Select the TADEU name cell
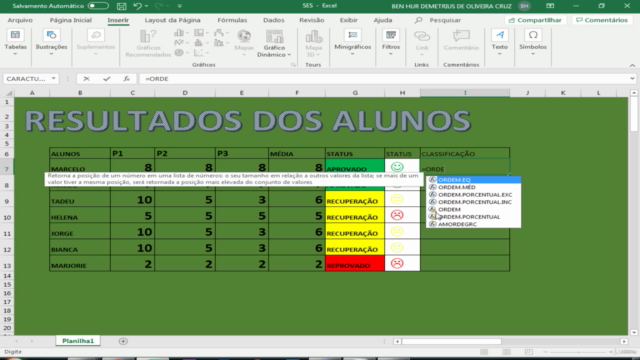Viewport: 640px width, 360px height. pos(80,199)
